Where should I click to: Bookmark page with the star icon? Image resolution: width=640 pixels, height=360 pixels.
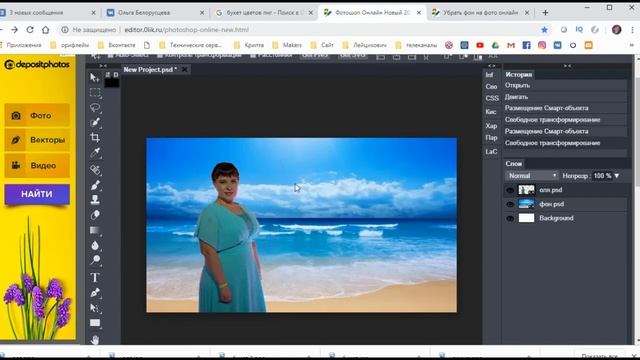click(544, 30)
